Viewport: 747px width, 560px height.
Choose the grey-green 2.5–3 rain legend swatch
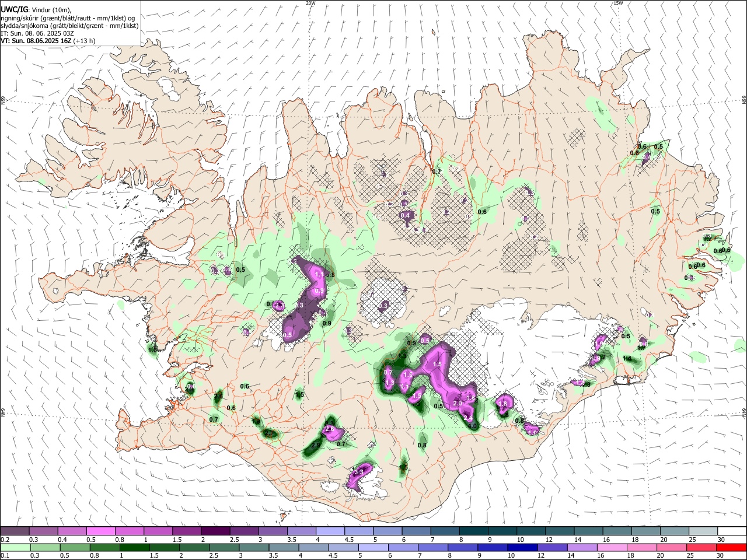pyautogui.click(x=224, y=547)
